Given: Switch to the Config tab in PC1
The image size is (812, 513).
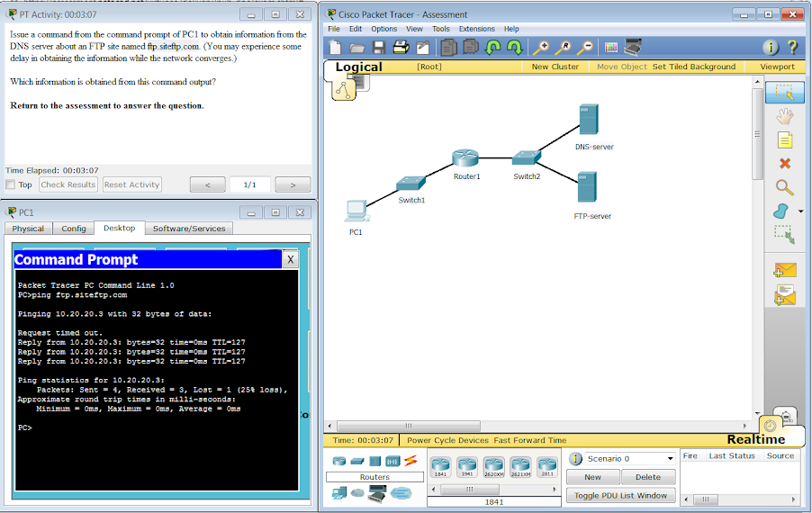Looking at the screenshot, I should pyautogui.click(x=74, y=229).
